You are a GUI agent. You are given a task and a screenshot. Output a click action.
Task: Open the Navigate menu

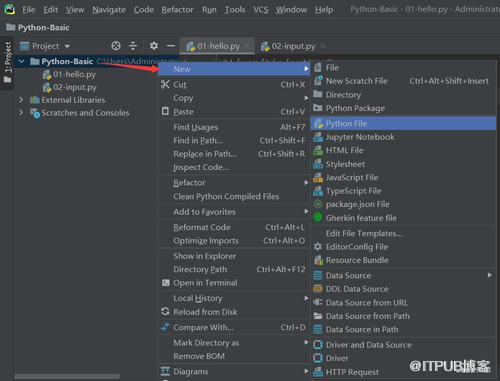click(109, 10)
